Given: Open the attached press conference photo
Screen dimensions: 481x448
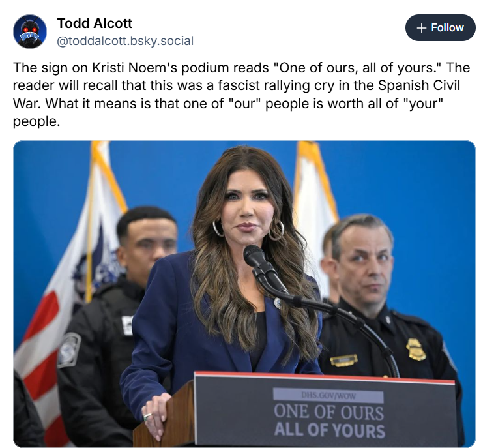Looking at the screenshot, I should pos(244,293).
